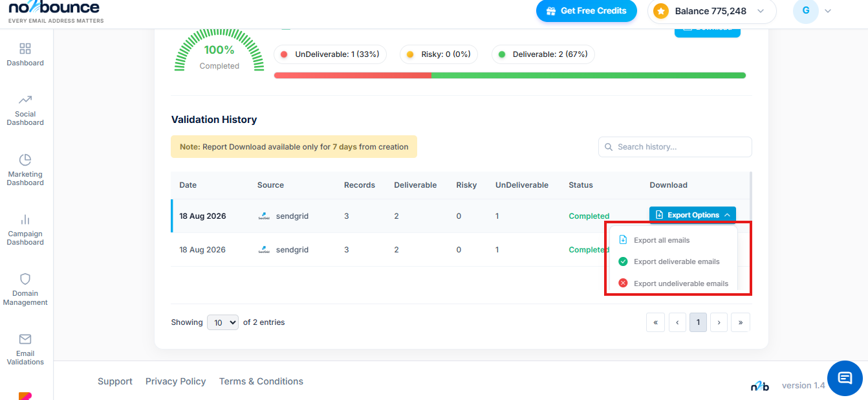Image resolution: width=868 pixels, height=400 pixels.
Task: Click Completed status in first row
Action: pos(589,216)
